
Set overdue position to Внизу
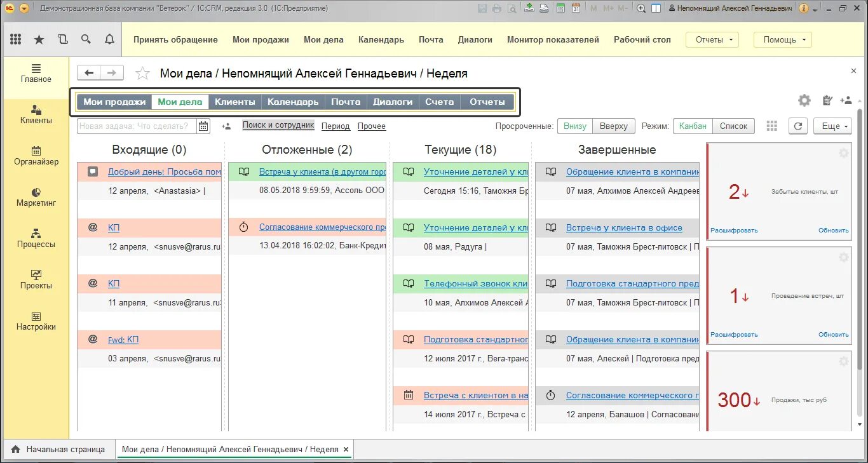[575, 126]
